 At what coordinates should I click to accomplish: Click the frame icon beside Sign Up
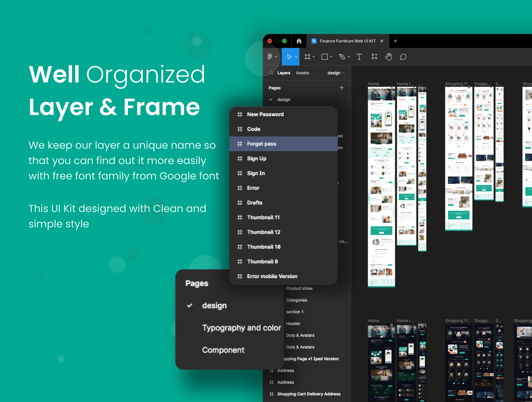[x=240, y=158]
